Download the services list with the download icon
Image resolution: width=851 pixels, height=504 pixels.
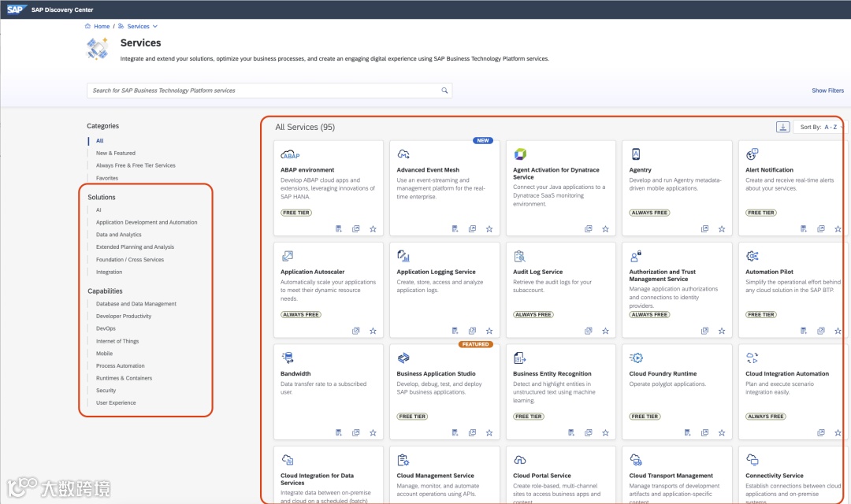point(782,127)
